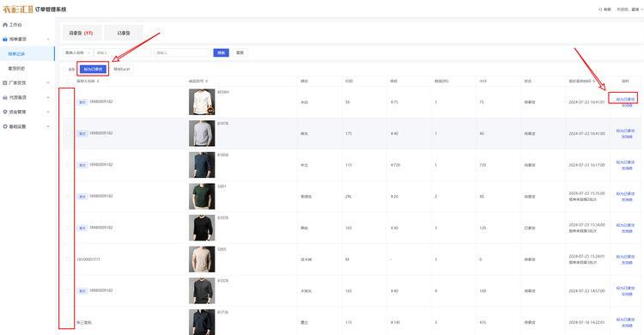
Task: Click the 代发备货 sidebar icon
Action: click(x=5, y=97)
